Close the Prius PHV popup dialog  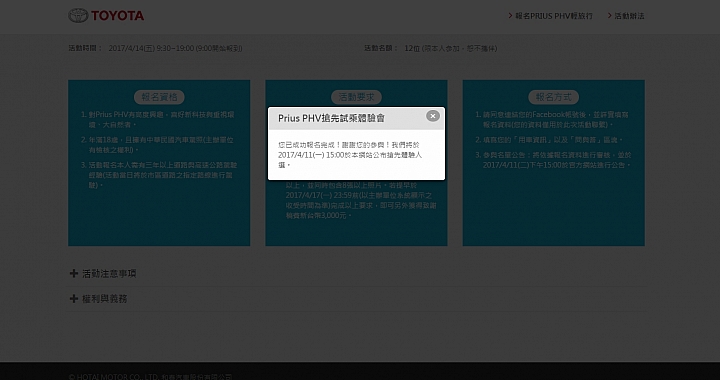433,116
